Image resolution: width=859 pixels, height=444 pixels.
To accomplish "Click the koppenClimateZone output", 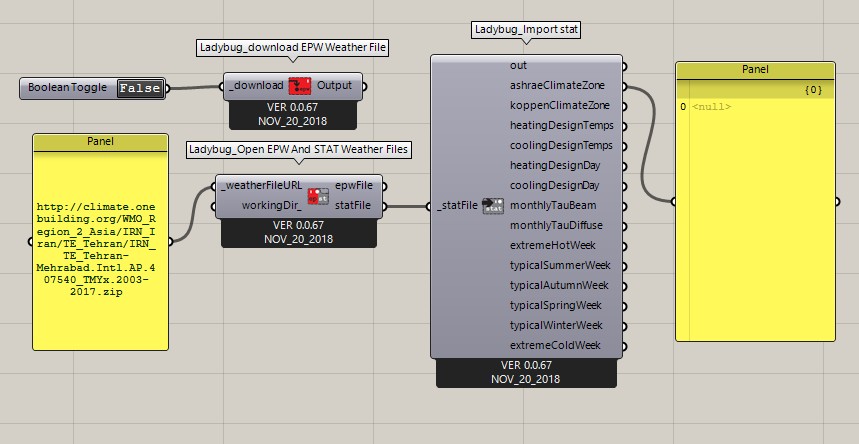I will pos(559,105).
